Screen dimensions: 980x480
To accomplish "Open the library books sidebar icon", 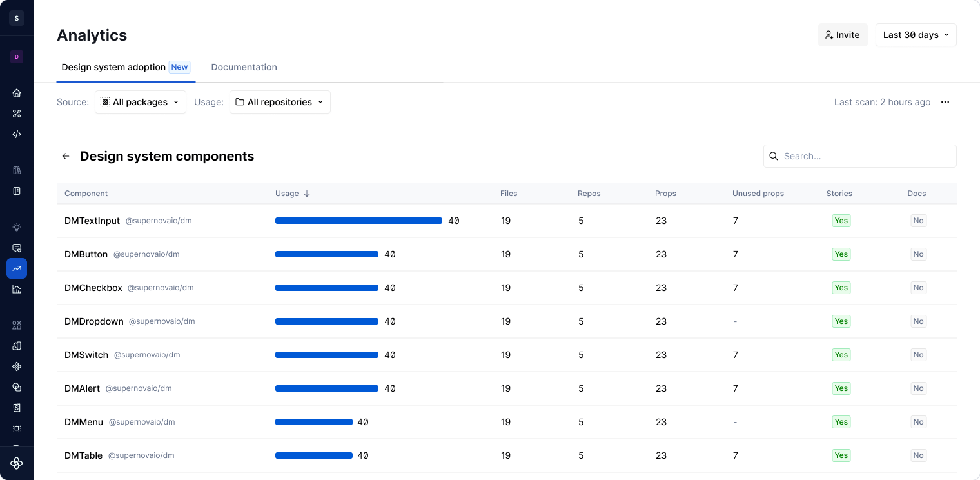I will pos(17,170).
